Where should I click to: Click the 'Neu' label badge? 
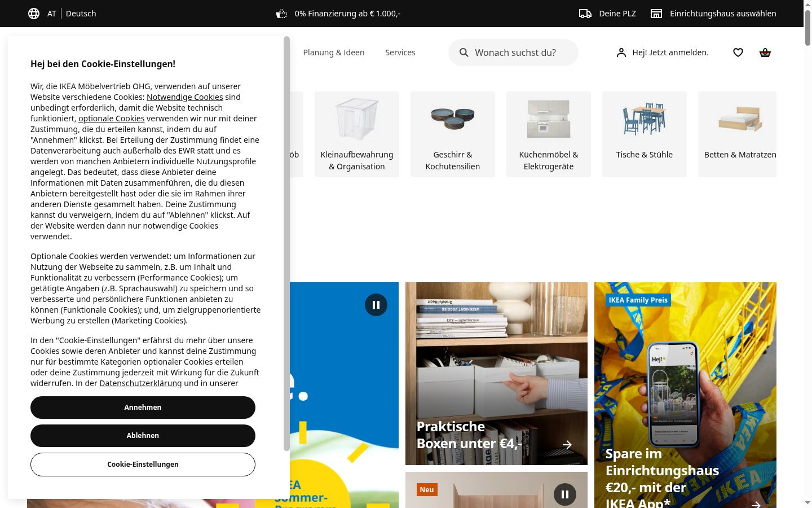click(427, 489)
